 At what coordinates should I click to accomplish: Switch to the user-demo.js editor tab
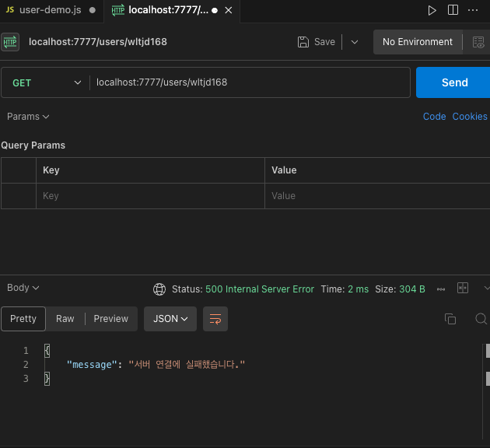click(51, 10)
